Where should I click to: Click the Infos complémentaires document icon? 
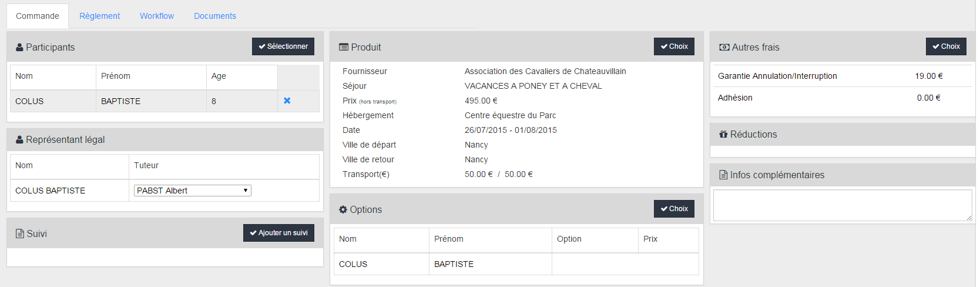click(723, 175)
